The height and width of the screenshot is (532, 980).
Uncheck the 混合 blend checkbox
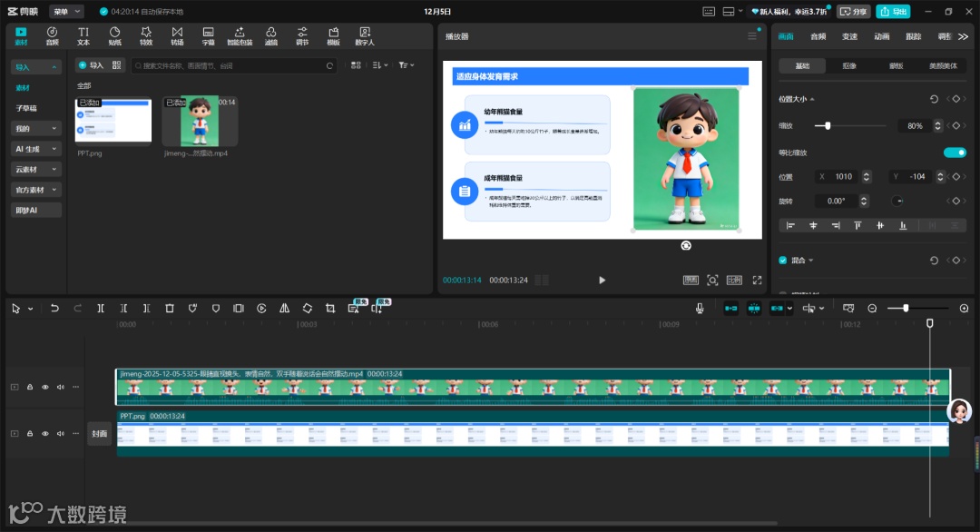point(783,261)
